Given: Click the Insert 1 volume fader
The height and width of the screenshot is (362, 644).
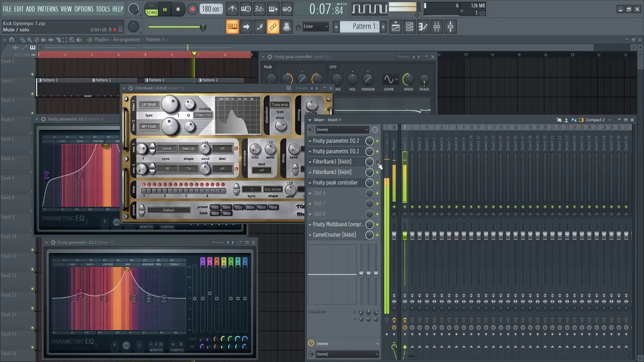Looking at the screenshot, I should click(x=405, y=235).
